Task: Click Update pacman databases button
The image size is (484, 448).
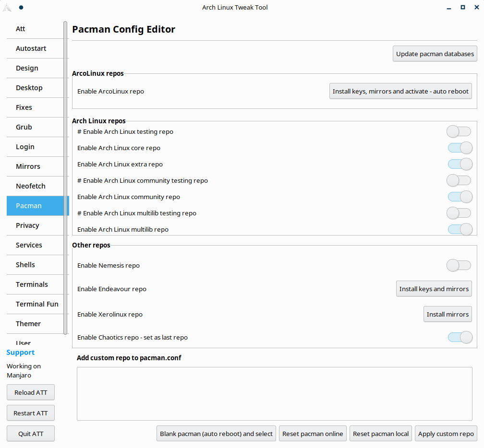Action: (435, 54)
